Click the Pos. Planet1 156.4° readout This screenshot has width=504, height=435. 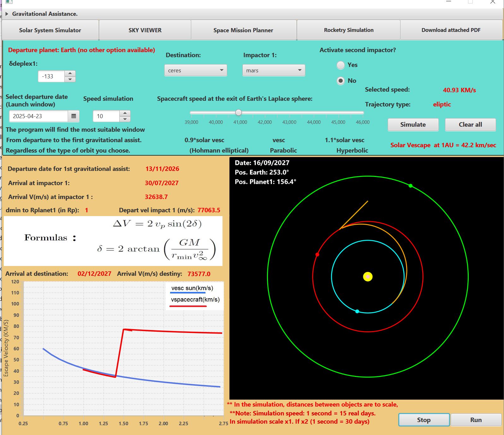265,182
